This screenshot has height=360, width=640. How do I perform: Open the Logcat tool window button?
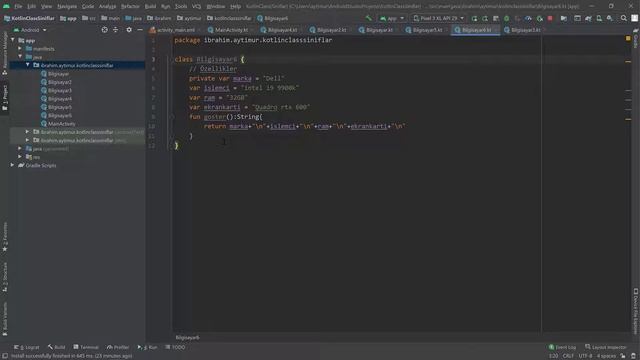tap(27, 347)
